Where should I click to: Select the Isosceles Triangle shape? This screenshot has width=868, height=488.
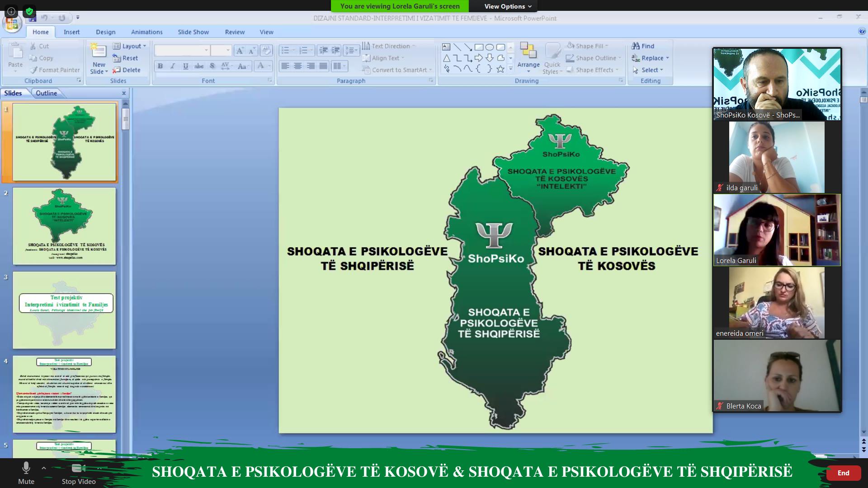[446, 58]
